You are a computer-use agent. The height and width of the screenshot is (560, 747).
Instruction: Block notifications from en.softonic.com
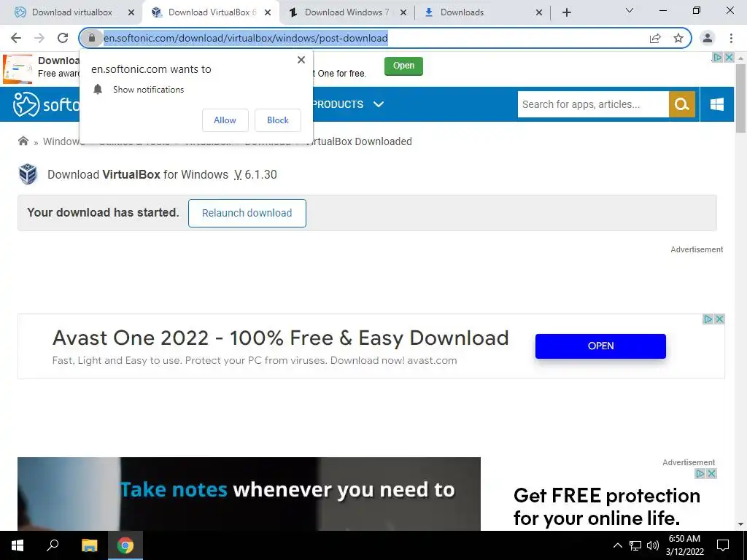278,120
